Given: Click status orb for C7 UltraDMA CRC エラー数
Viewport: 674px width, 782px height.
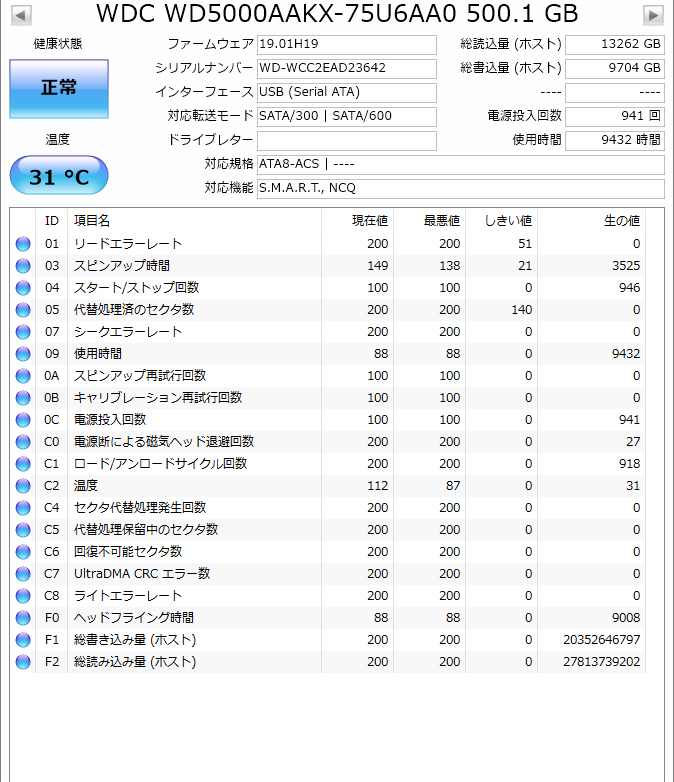Looking at the screenshot, I should (23, 574).
